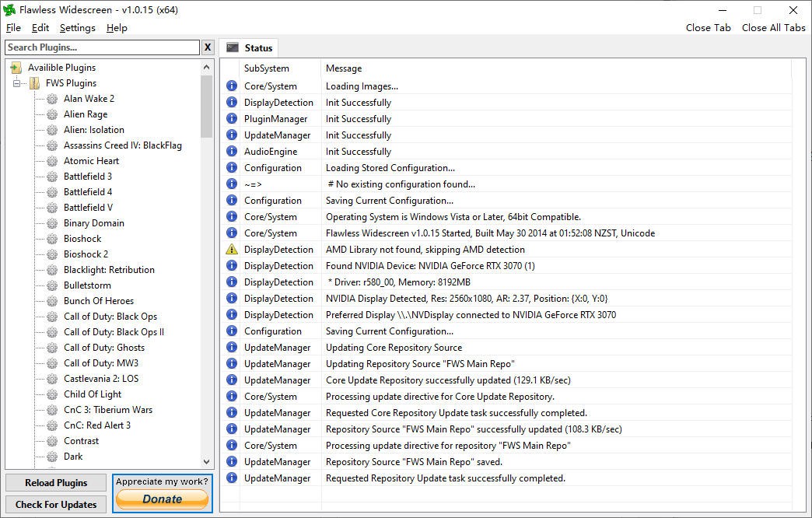Click the gear icon beside Contrast
812x518 pixels.
point(52,441)
